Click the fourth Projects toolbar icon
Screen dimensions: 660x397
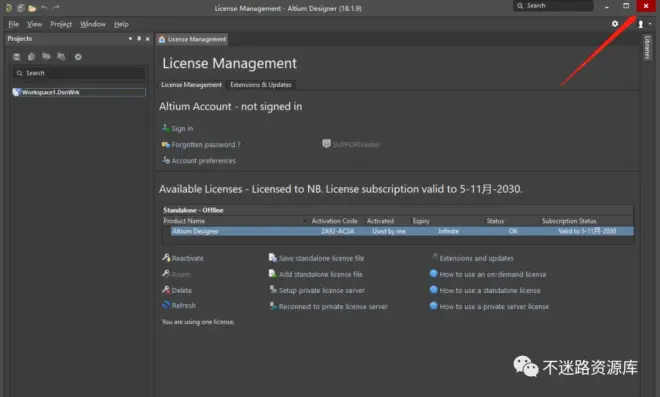tap(61, 56)
